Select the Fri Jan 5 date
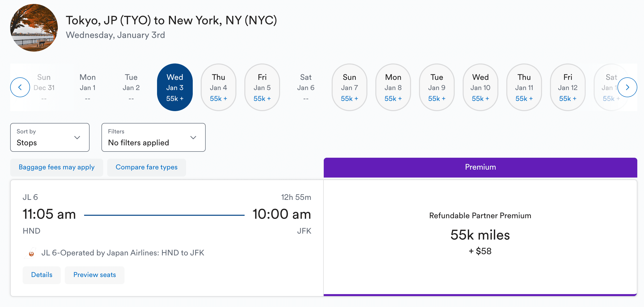644x307 pixels. pyautogui.click(x=262, y=87)
